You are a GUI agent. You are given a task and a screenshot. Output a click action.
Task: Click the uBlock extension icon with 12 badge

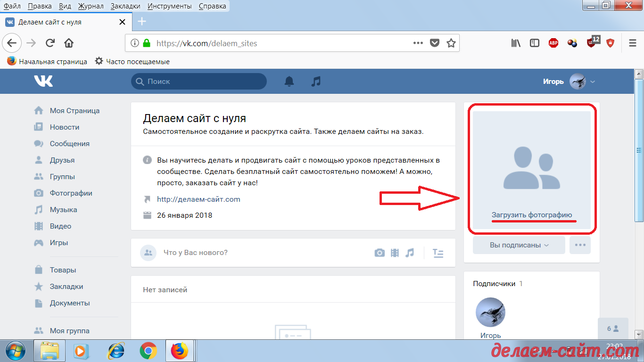tap(592, 42)
